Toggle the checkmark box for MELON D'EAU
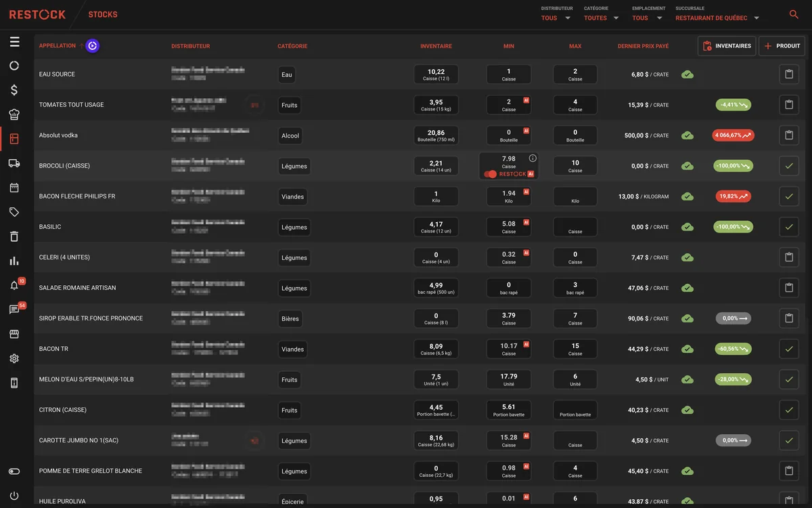 [789, 379]
